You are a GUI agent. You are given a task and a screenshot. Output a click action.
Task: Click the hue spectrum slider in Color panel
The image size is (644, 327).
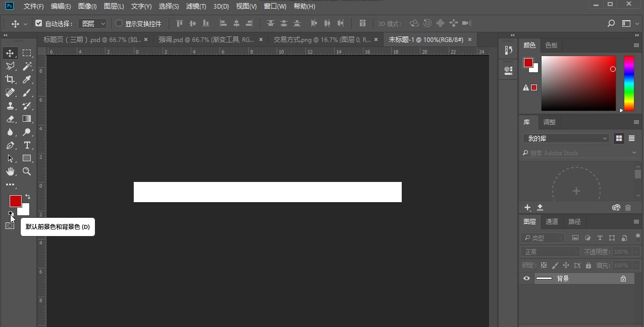(x=629, y=83)
